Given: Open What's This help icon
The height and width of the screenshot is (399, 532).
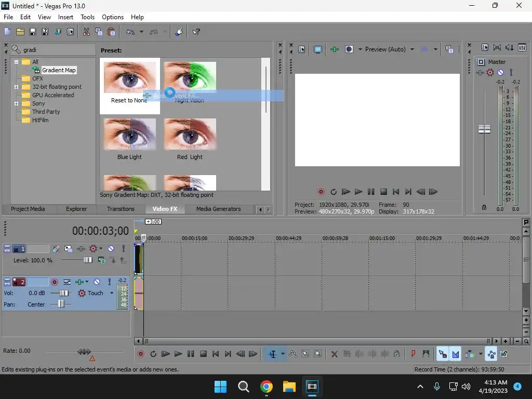Looking at the screenshot, I should [196, 32].
